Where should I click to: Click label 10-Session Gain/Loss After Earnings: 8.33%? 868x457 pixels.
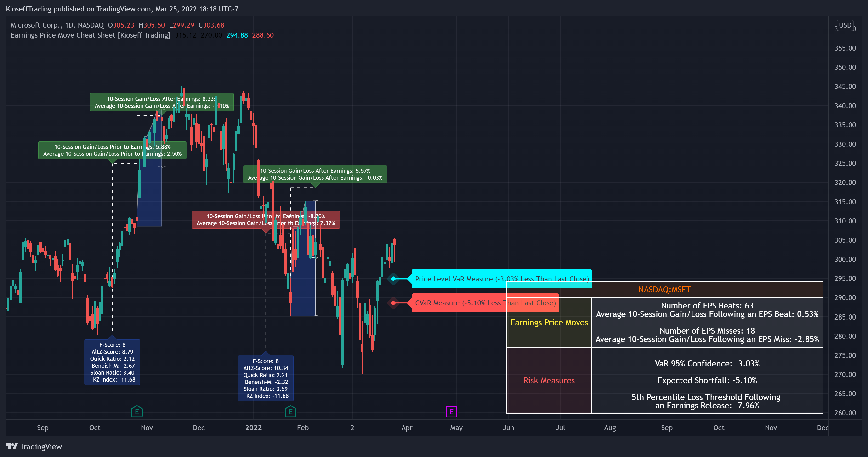pos(162,102)
